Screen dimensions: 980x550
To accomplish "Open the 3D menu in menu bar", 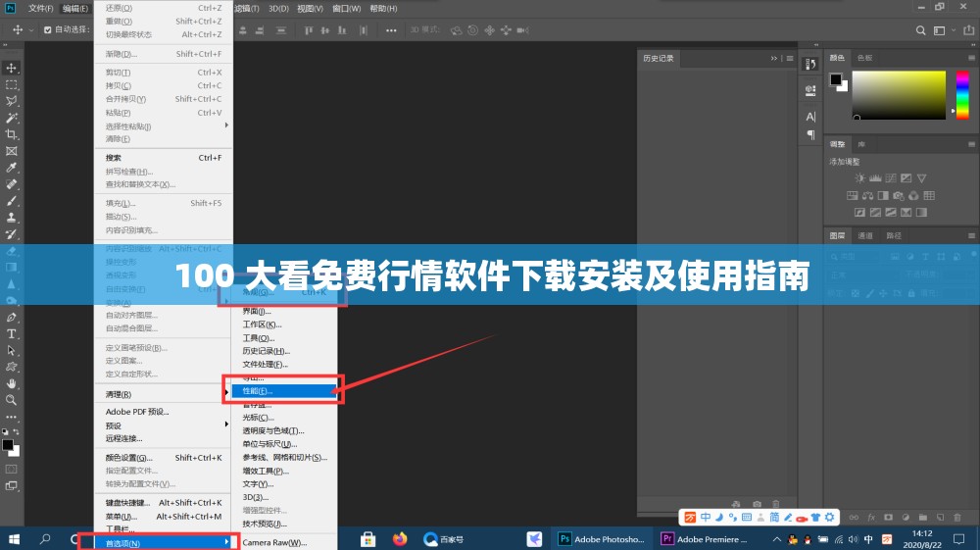I will pos(278,8).
